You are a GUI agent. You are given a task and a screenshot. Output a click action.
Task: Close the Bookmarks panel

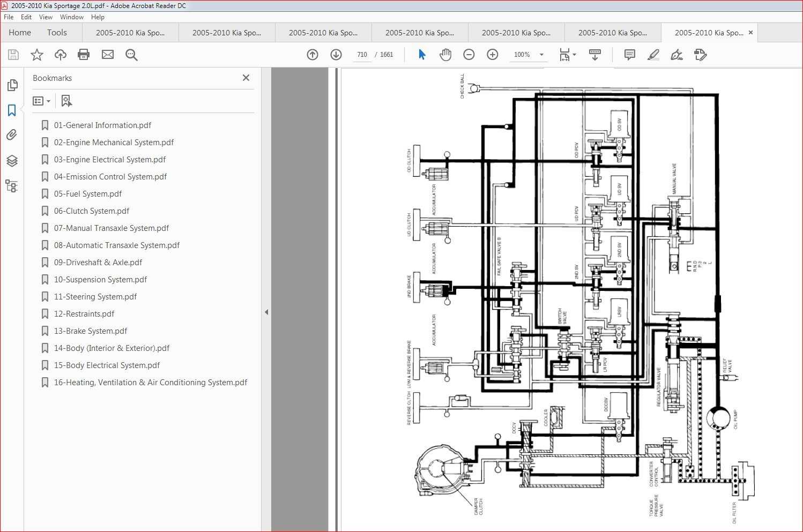pos(246,78)
